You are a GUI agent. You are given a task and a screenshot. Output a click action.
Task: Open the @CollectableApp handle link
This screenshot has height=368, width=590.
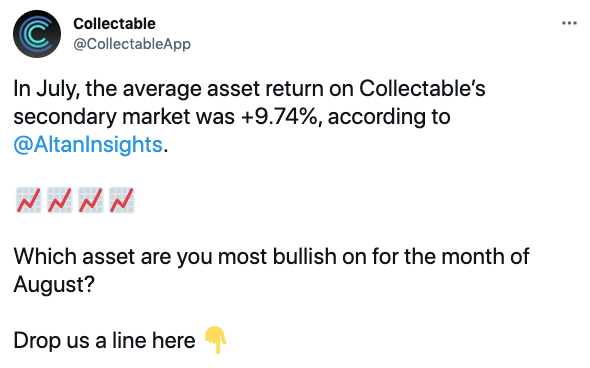(x=132, y=44)
